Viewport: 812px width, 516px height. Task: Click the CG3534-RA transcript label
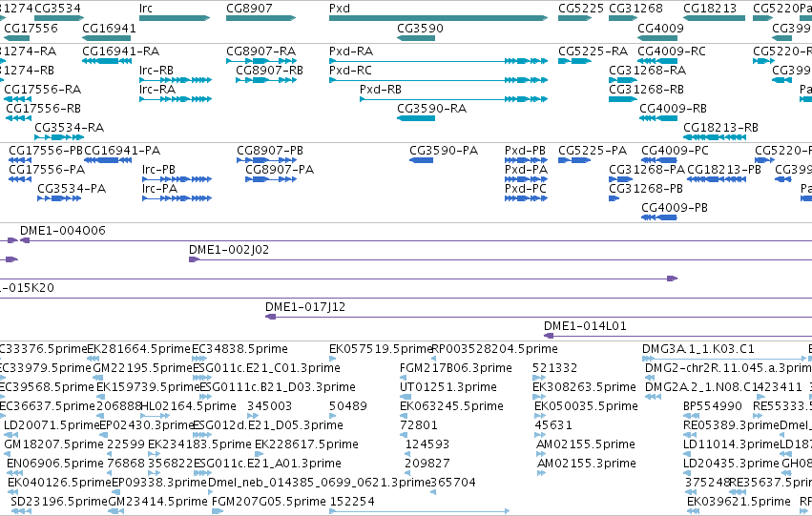coord(70,128)
